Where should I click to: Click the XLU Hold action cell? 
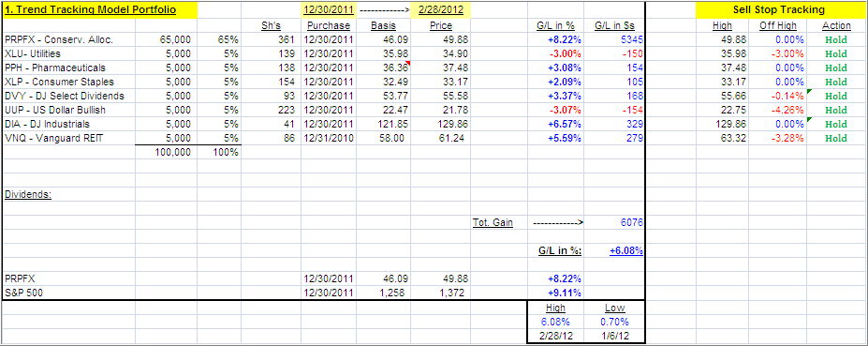836,53
